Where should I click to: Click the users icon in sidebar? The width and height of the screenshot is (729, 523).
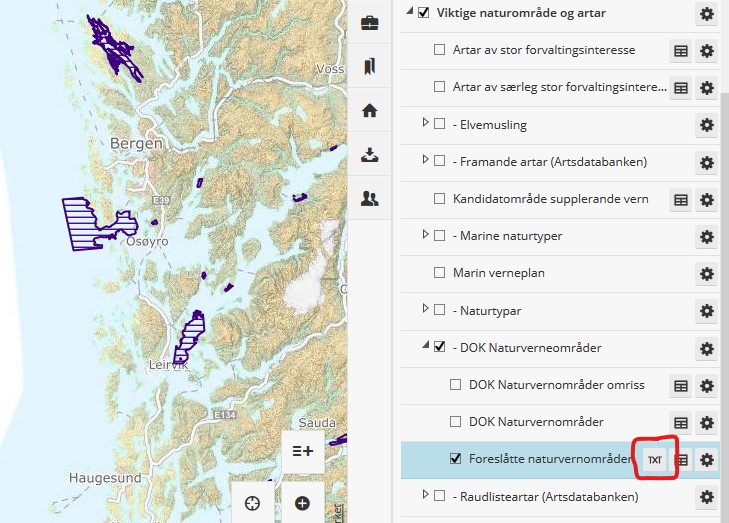pos(370,199)
